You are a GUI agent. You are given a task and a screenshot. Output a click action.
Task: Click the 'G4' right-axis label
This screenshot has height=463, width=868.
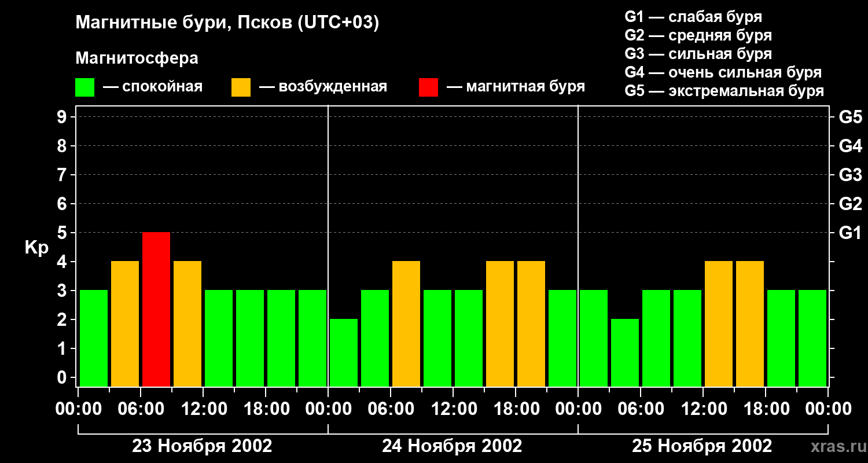(x=850, y=146)
